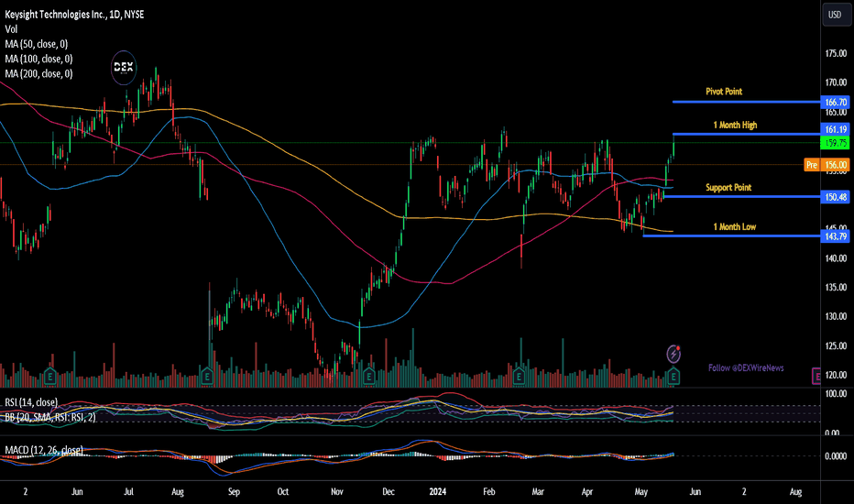Click the Jul label on time axis

128,491
